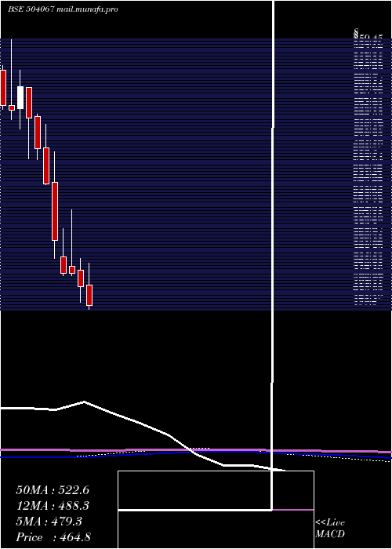392x549 pixels.
Task: Click the BSE 504067 mail.munafa.pro title text
Action: tap(63, 9)
